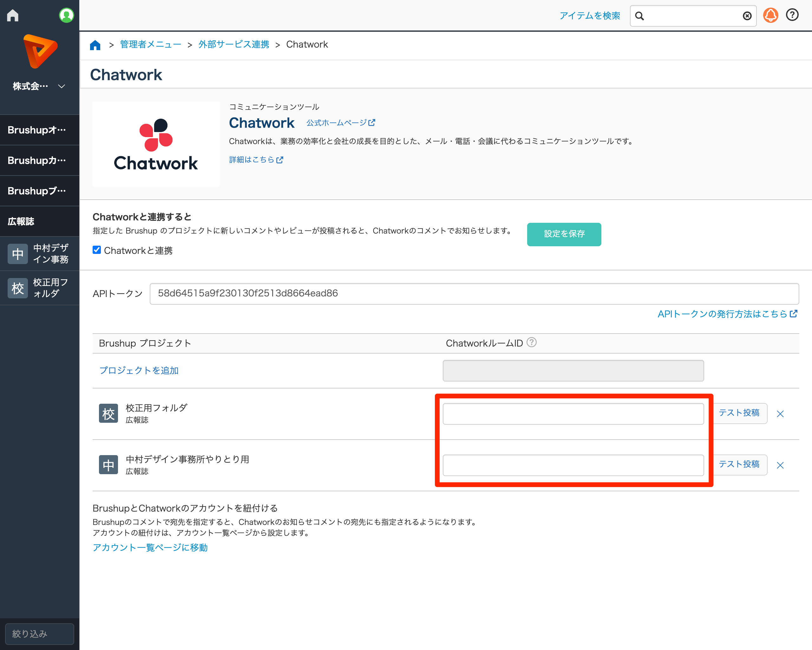Viewport: 812px width, 650px height.
Task: Open the 詳細はこちら link
Action: [256, 160]
